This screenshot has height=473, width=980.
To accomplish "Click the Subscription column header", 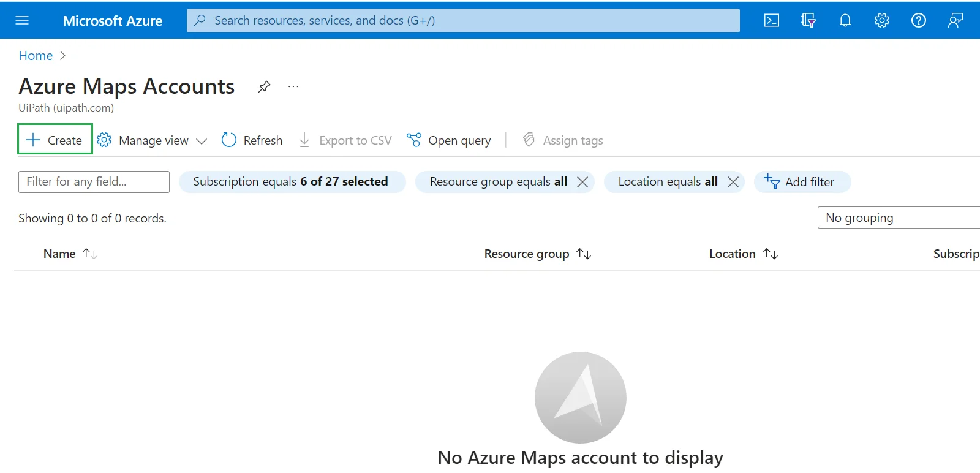I will click(956, 254).
